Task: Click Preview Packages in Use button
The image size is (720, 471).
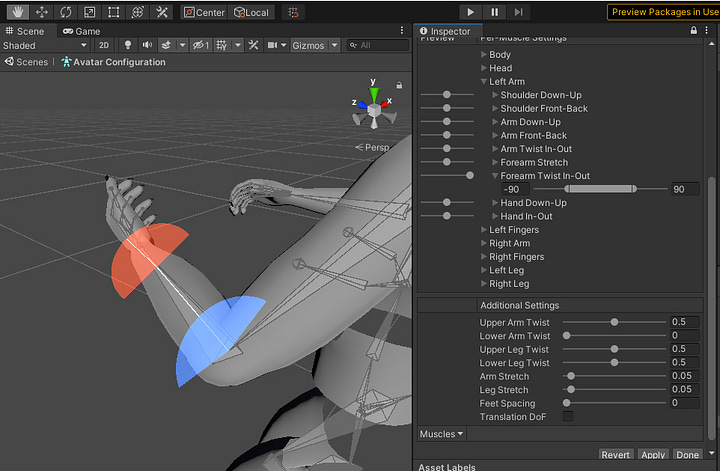Action: (664, 12)
